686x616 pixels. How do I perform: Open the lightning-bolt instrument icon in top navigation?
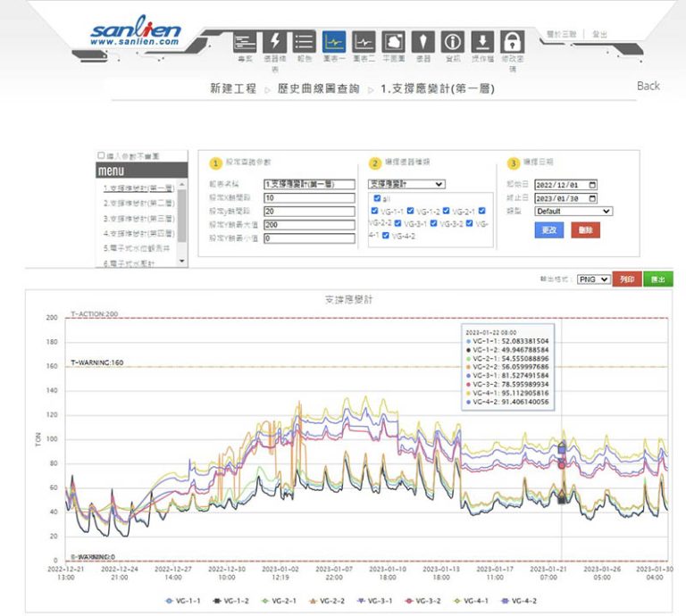coord(274,41)
